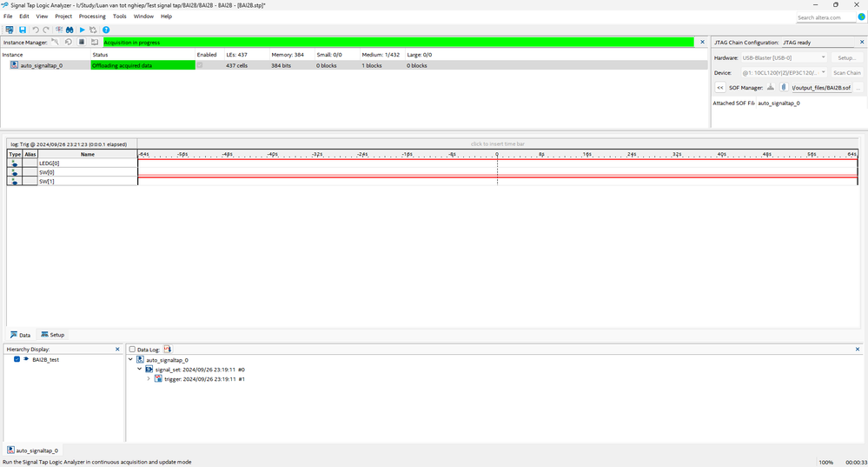Open Find with the binoculars icon
The height and width of the screenshot is (467, 868).
click(x=70, y=30)
